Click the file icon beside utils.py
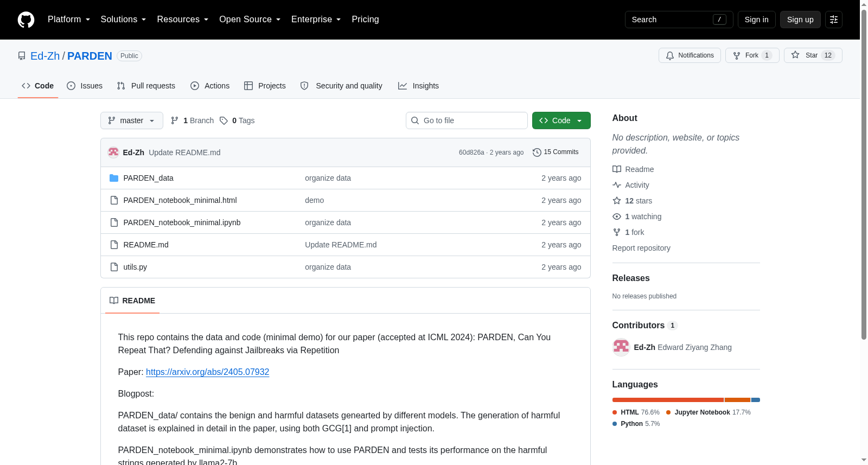 (x=114, y=267)
